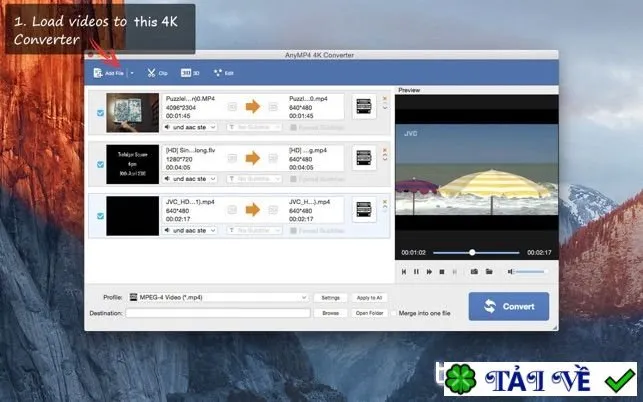Pause the preview playback
The image size is (643, 402).
pos(416,272)
